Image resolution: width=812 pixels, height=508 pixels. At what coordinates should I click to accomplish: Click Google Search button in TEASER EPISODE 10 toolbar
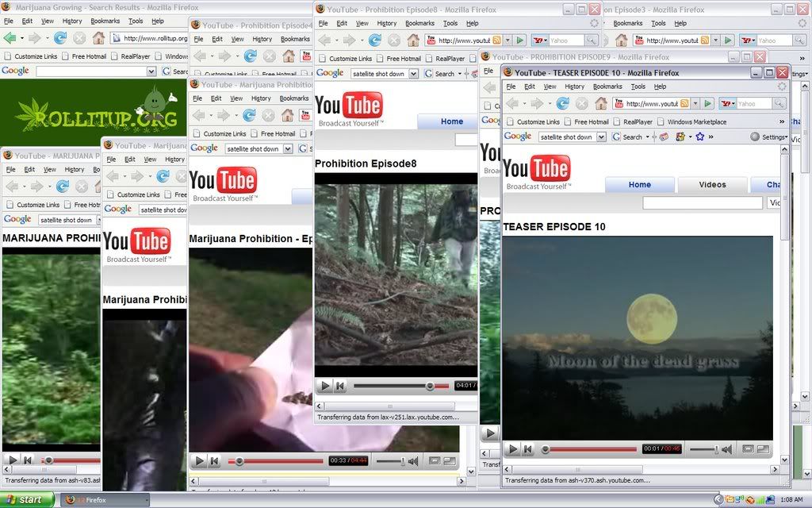[627, 137]
